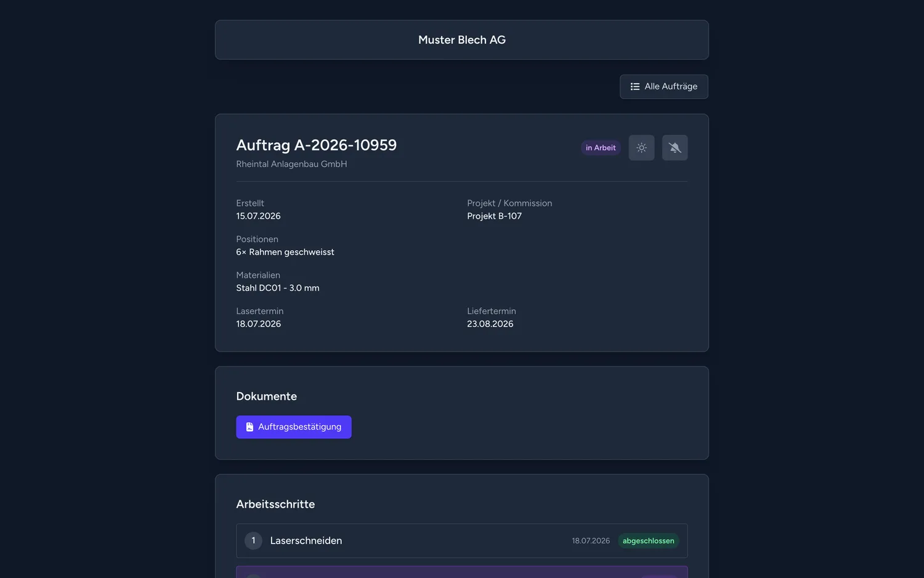Click customer name Rheintal Anlagenbau GmbH
This screenshot has width=924, height=578.
coord(291,164)
